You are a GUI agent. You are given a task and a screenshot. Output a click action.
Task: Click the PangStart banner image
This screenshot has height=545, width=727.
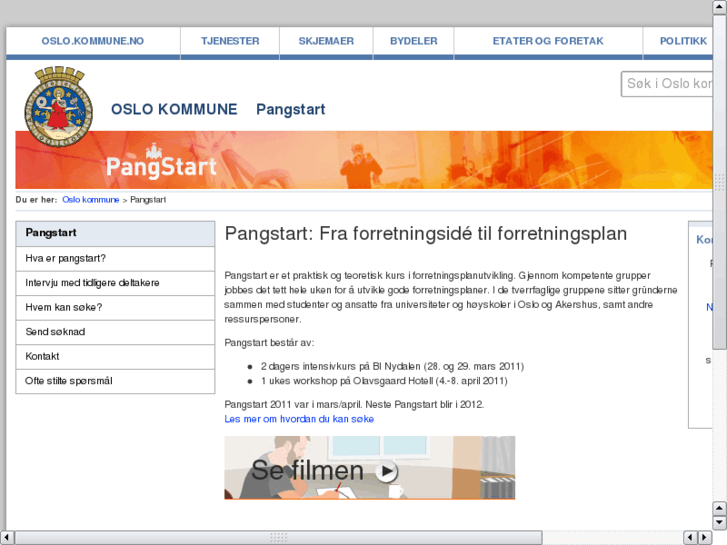point(364,160)
